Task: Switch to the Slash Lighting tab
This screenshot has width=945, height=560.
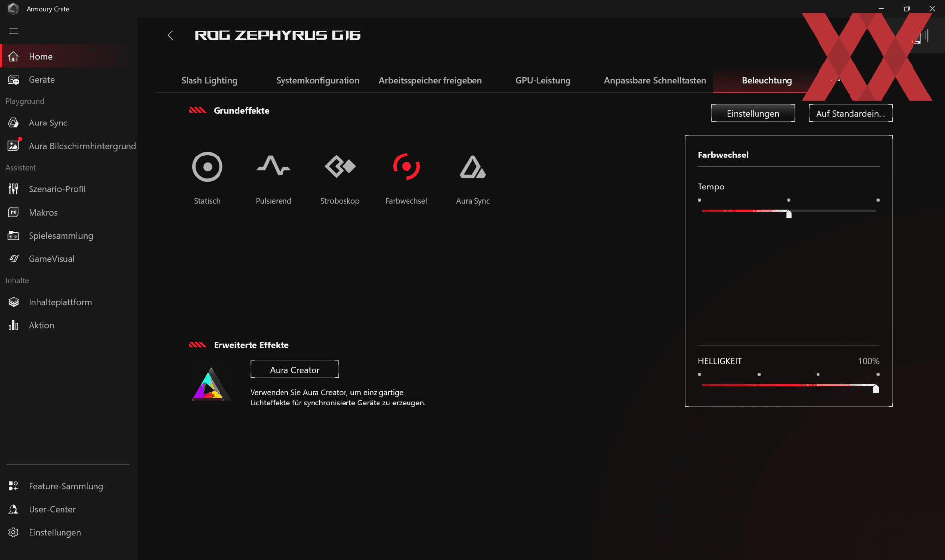Action: pos(209,80)
